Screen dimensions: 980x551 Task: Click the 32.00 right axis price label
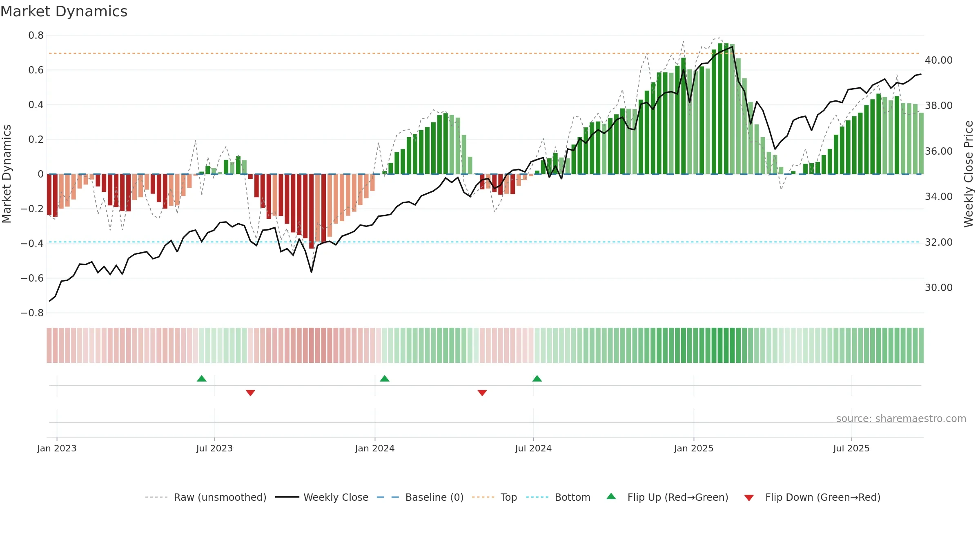(939, 242)
